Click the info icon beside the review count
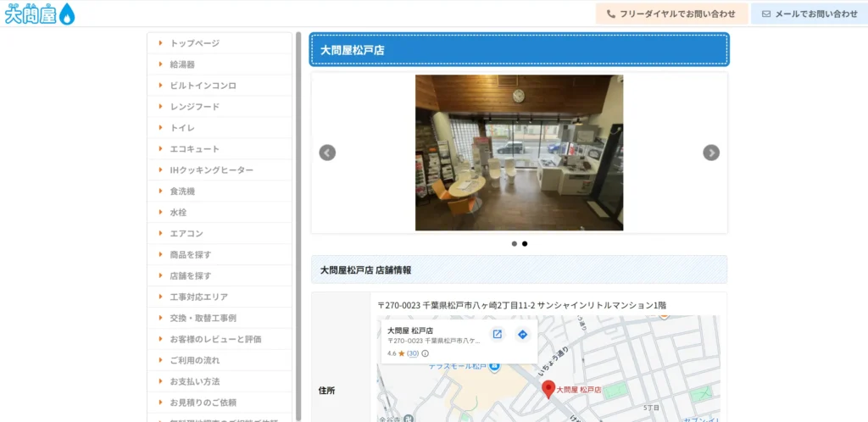 [x=426, y=353]
